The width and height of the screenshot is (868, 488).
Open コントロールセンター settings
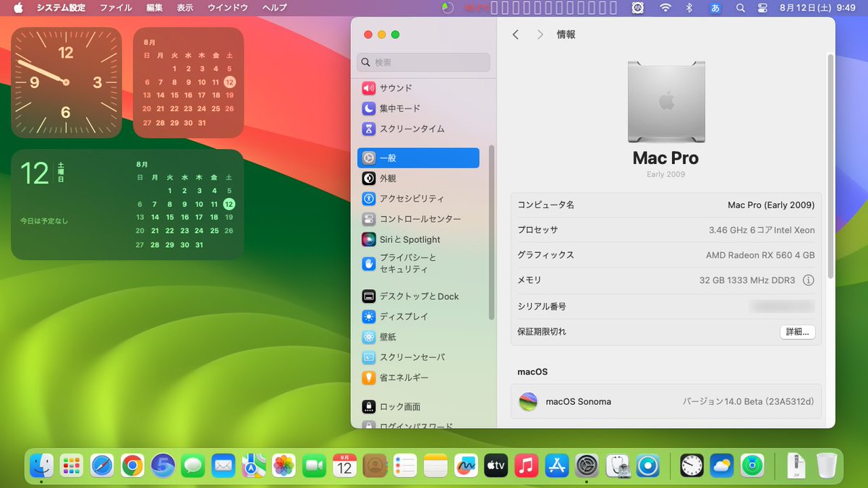418,218
